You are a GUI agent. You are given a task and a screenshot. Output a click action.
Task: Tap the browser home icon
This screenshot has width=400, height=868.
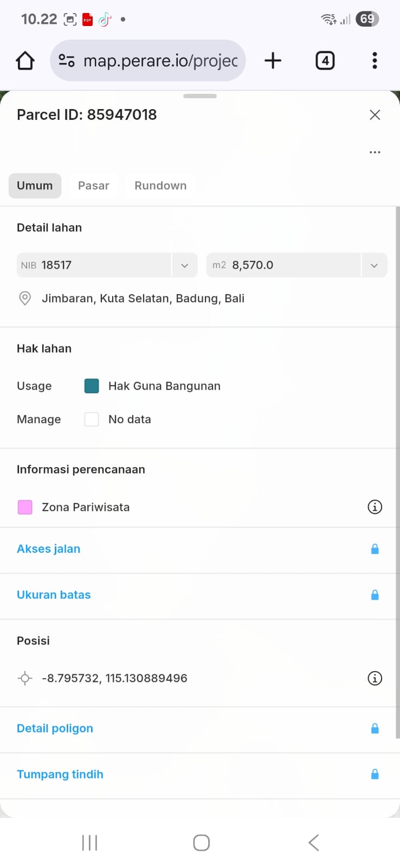[x=25, y=61]
